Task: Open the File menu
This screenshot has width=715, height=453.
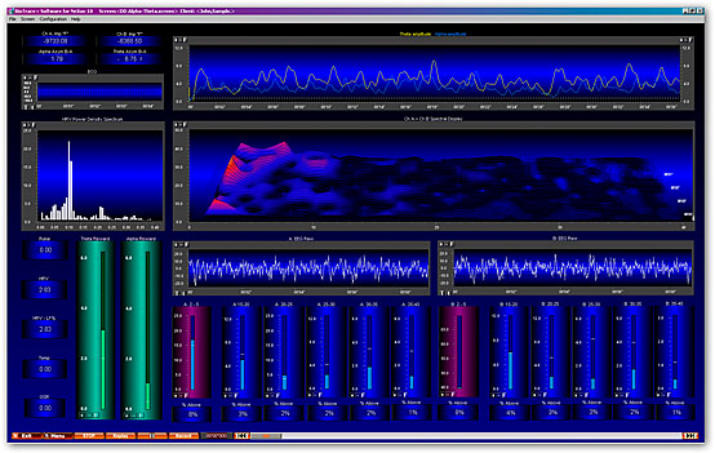Action: (12, 20)
